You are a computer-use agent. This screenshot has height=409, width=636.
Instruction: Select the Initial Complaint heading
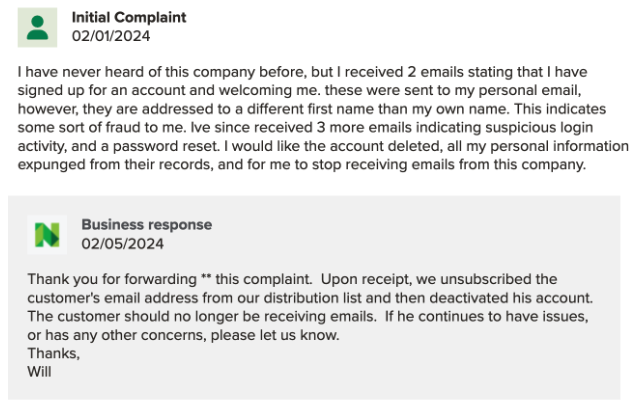(x=129, y=18)
